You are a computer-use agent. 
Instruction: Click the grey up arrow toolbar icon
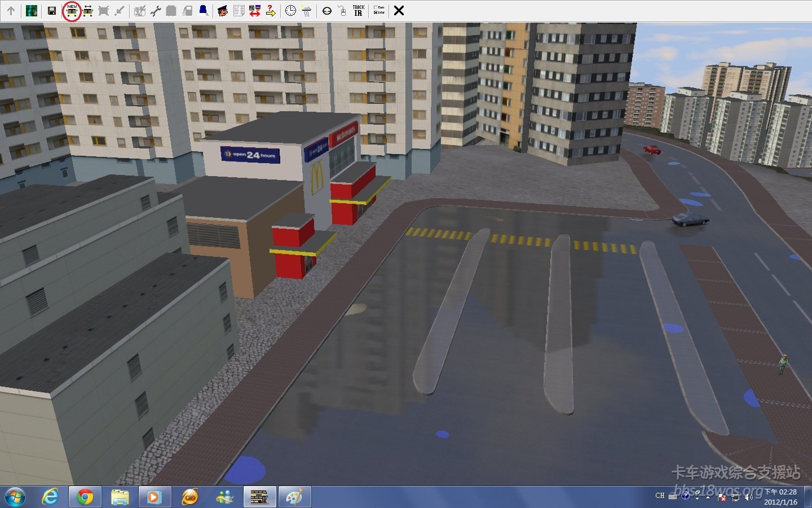11,11
